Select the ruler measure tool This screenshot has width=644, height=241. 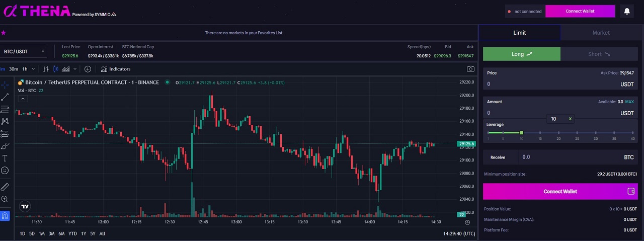click(x=5, y=186)
